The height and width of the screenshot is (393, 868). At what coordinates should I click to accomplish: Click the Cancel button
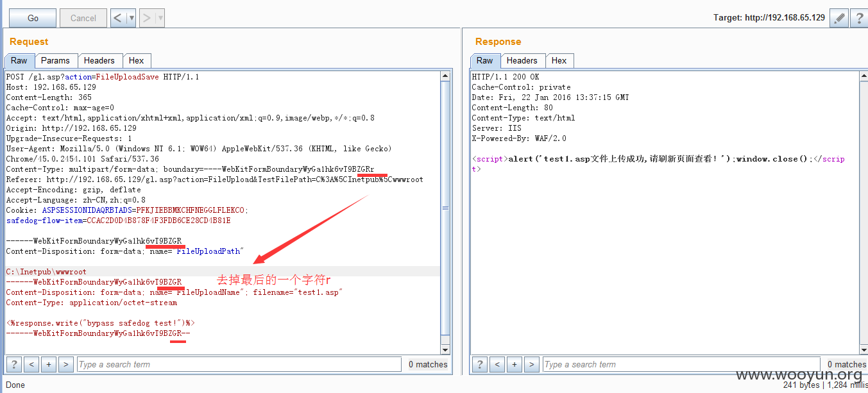click(83, 18)
